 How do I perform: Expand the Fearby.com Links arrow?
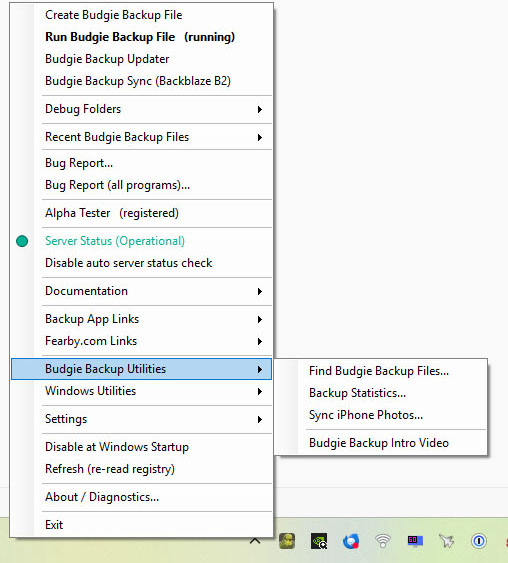coord(260,341)
